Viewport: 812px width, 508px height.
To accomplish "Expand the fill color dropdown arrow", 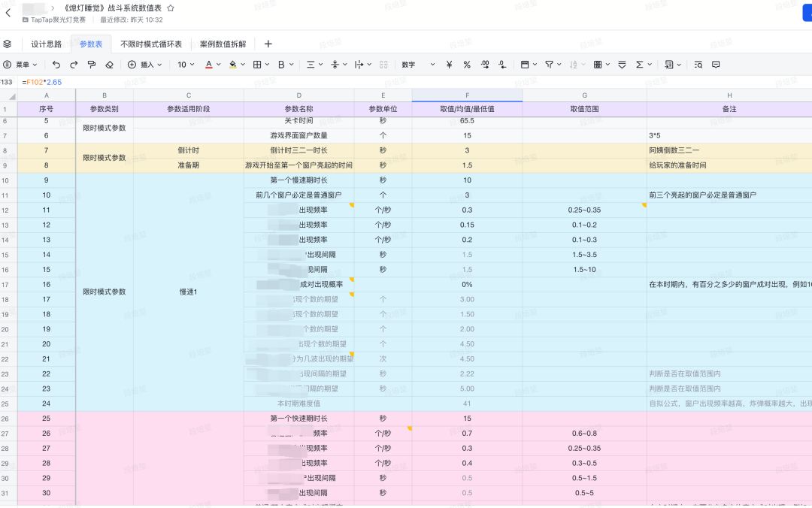I will 242,65.
